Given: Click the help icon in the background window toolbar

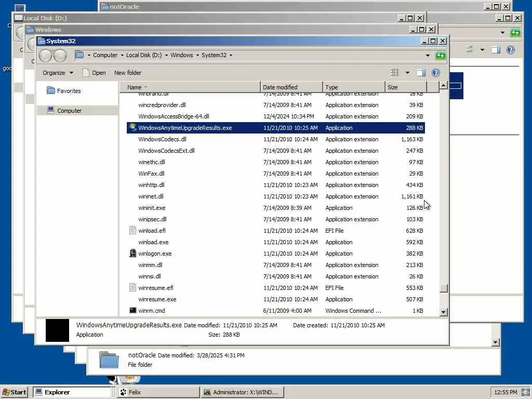Looking at the screenshot, I should (x=511, y=50).
